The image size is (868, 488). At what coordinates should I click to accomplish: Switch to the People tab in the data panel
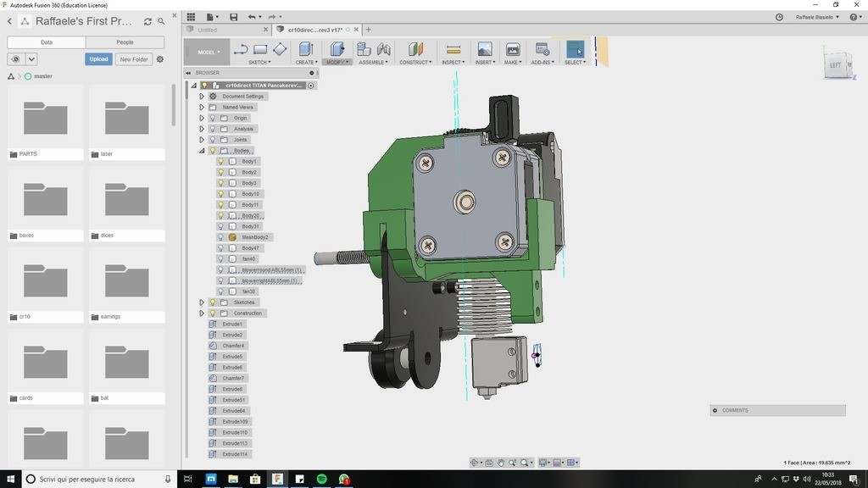pos(125,42)
